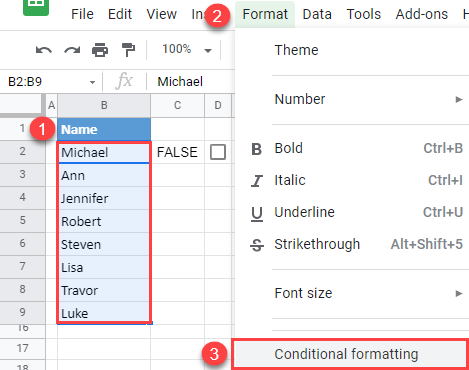This screenshot has width=469, height=370.
Task: Select column C header
Action: click(177, 105)
